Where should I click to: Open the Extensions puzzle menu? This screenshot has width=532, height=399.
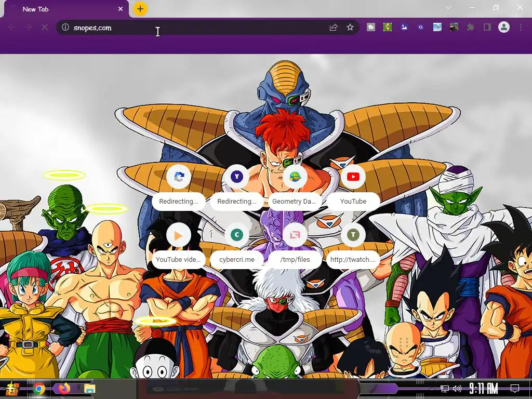[x=471, y=27]
